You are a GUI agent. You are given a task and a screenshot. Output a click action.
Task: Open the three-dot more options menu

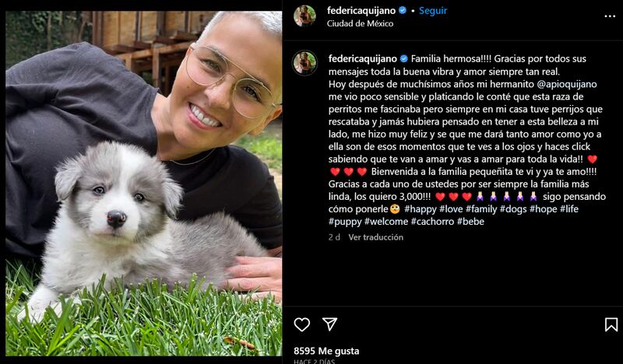point(610,16)
